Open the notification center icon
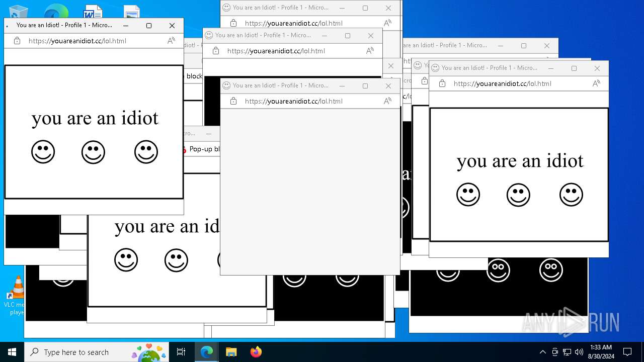 tap(627, 352)
